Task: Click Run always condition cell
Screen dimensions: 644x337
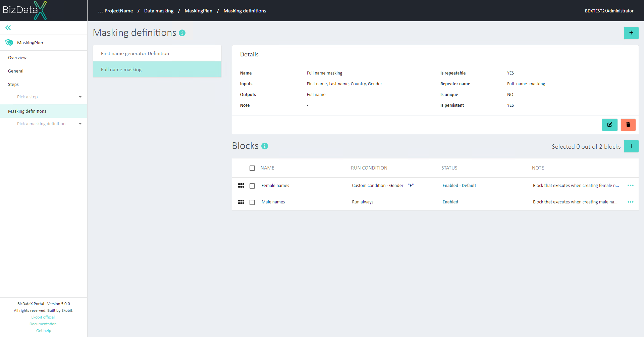Action: (363, 202)
